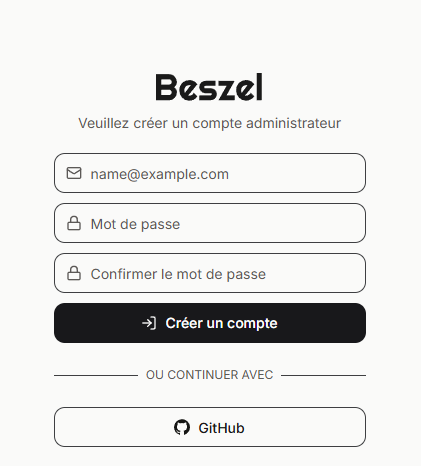Click the 'Mot de passe' placeholder text
This screenshot has height=466, width=421.
[x=135, y=224]
